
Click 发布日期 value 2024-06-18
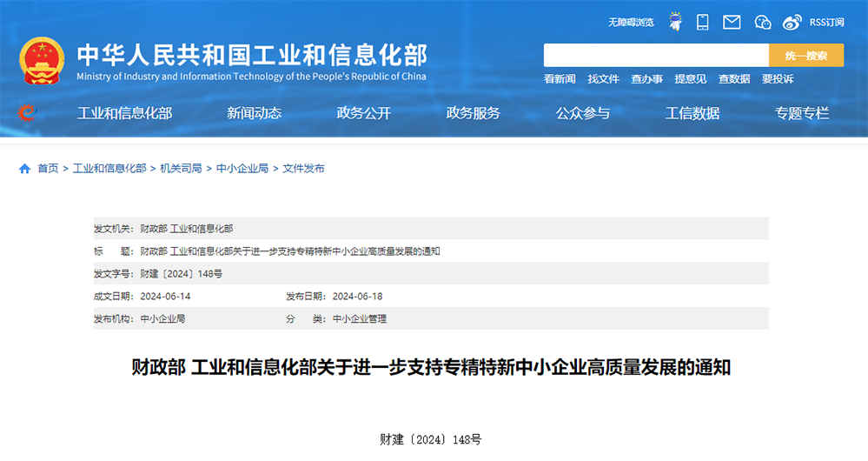(358, 297)
